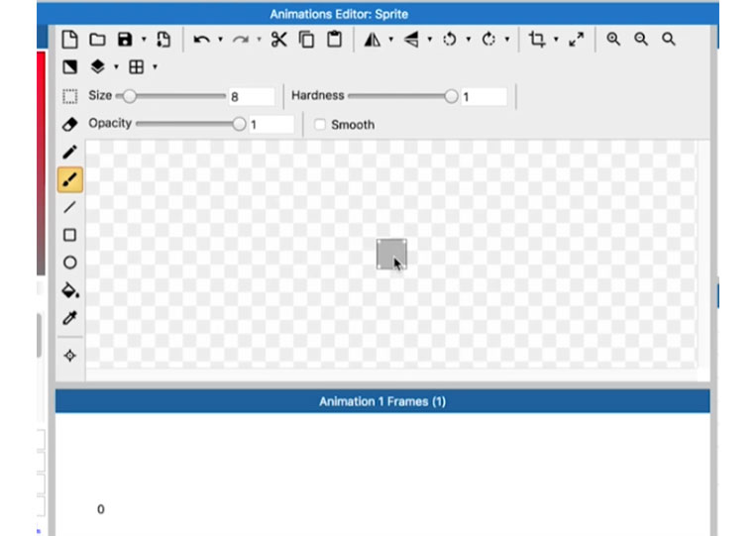Screen dimensions: 756x536
Task: Click the Copy icon
Action: point(306,39)
